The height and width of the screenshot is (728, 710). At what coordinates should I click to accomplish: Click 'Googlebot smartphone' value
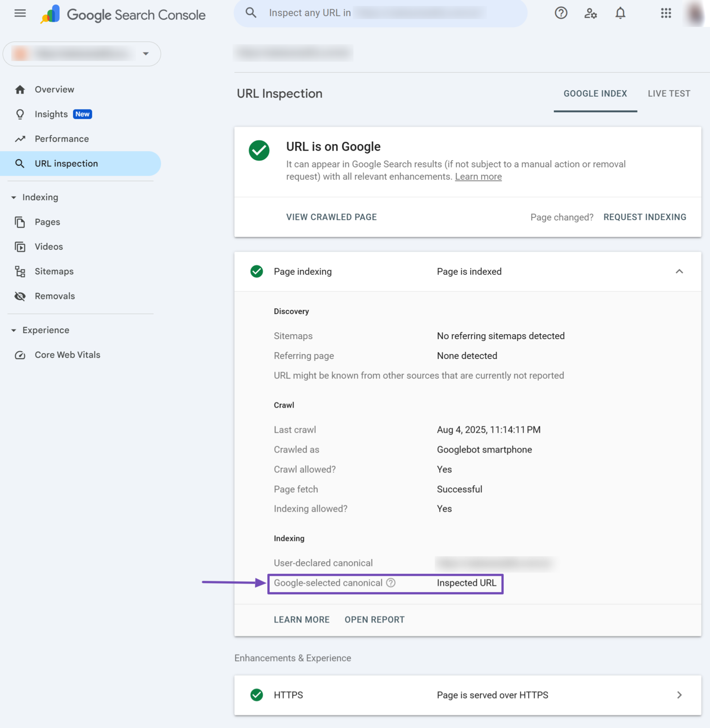(x=484, y=450)
